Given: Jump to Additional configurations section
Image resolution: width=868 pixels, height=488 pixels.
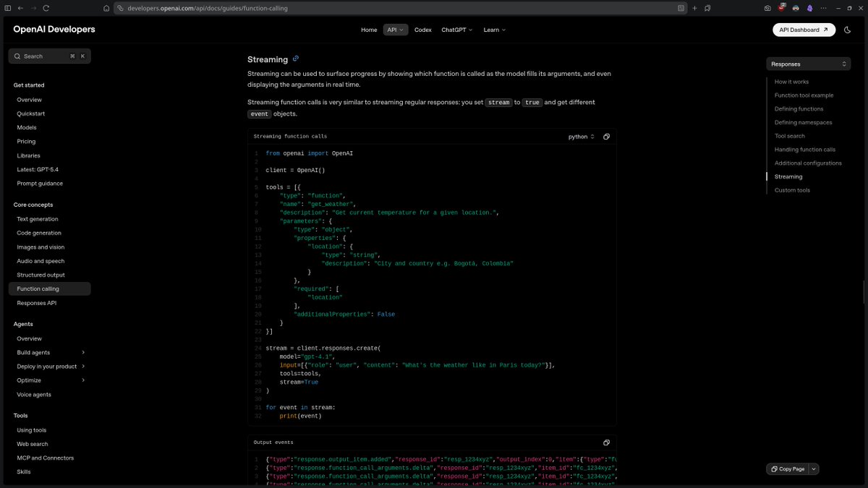Looking at the screenshot, I should click(808, 163).
